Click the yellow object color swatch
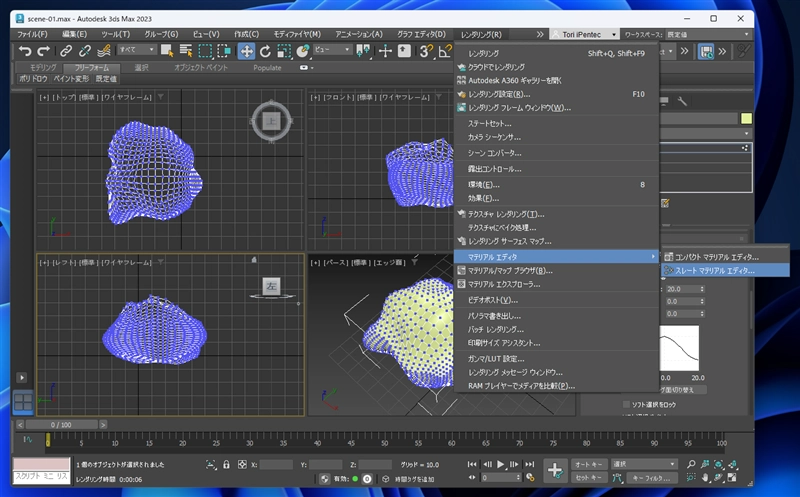Viewport: 800px width, 497px height. pos(746,118)
